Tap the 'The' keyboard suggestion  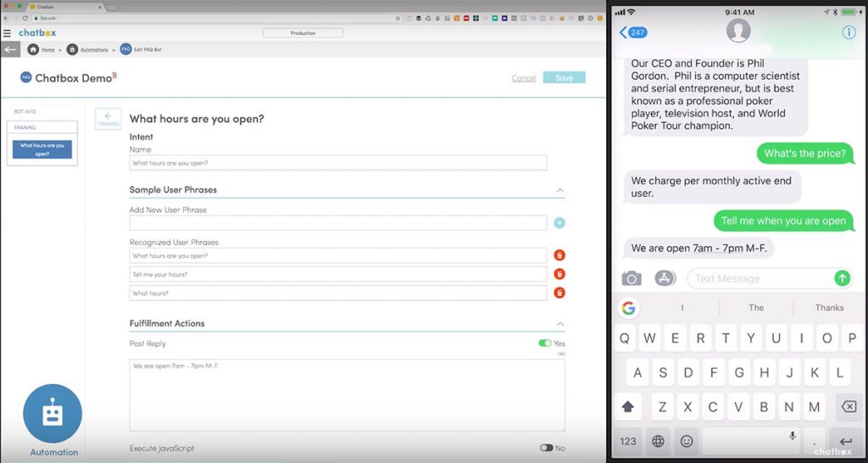(756, 308)
